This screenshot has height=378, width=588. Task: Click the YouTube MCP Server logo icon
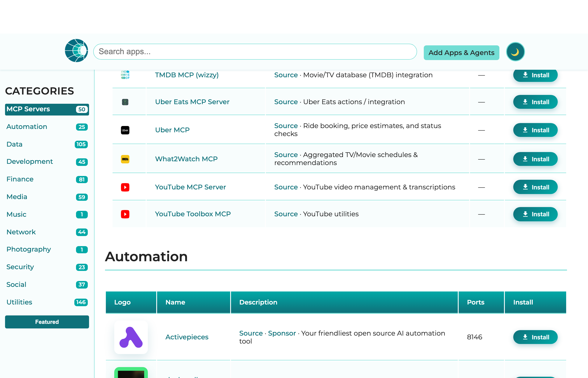coord(125,187)
